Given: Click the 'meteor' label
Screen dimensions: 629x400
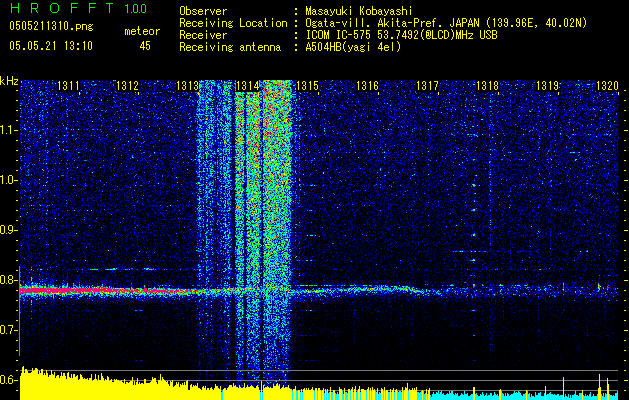Looking at the screenshot, I should pos(142,31).
